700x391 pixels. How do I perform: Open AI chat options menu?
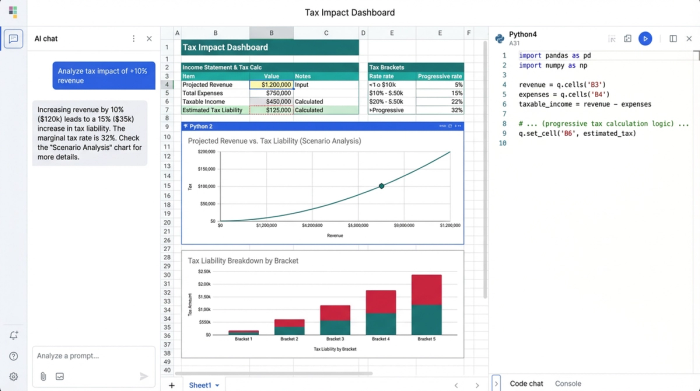pyautogui.click(x=133, y=39)
